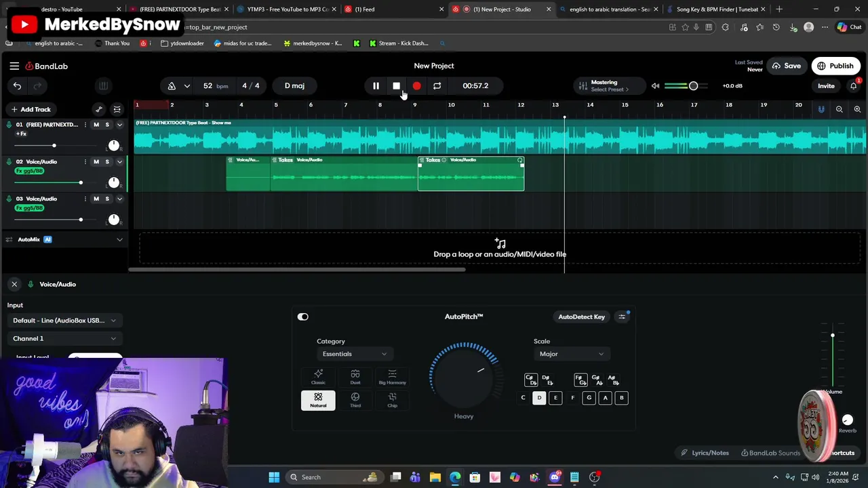The width and height of the screenshot is (868, 488).
Task: Open the automation curve tool icon
Action: 99,109
